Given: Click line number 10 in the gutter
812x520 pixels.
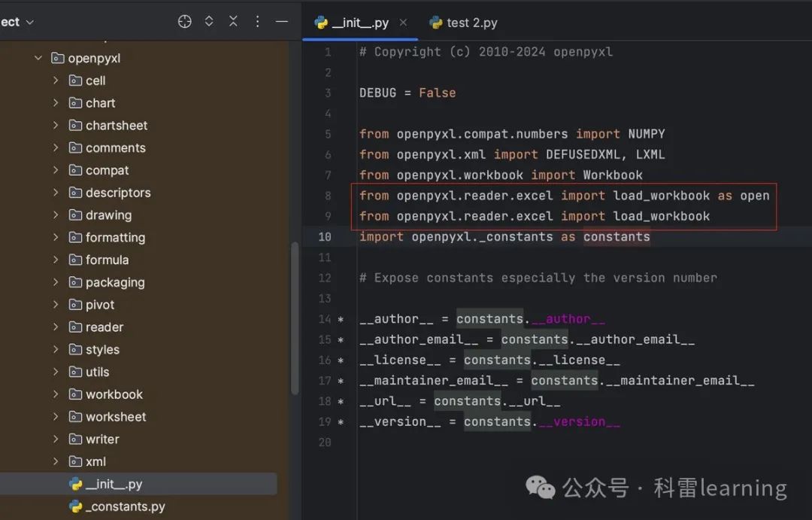Looking at the screenshot, I should click(324, 236).
